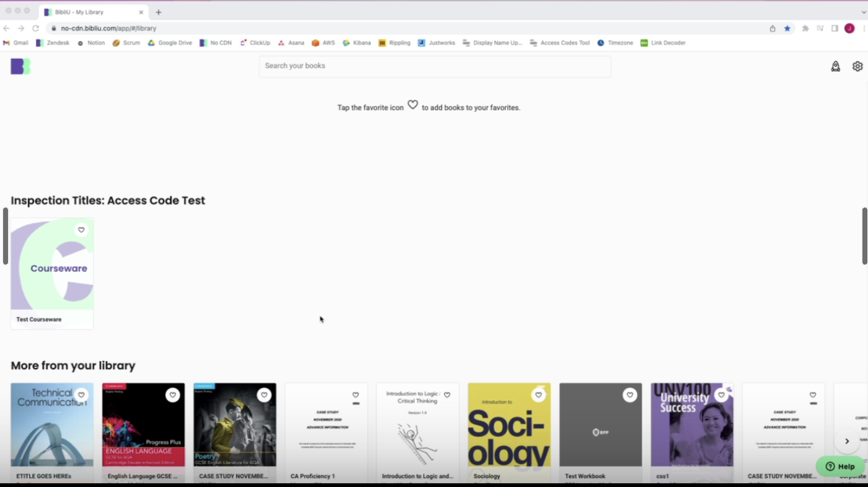
Task: Open site information via the padlock icon
Action: point(53,28)
